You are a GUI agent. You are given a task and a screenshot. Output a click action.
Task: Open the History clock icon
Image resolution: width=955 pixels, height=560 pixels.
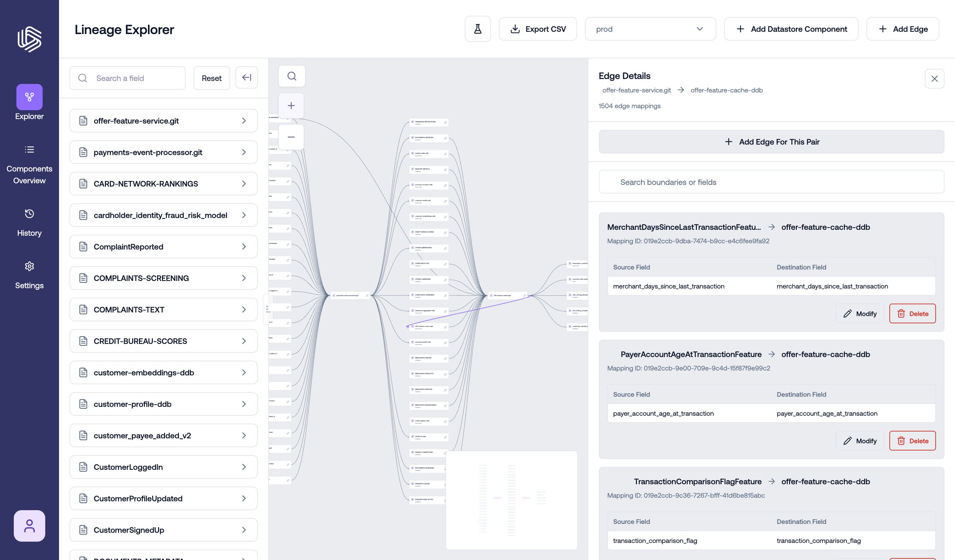point(29,214)
